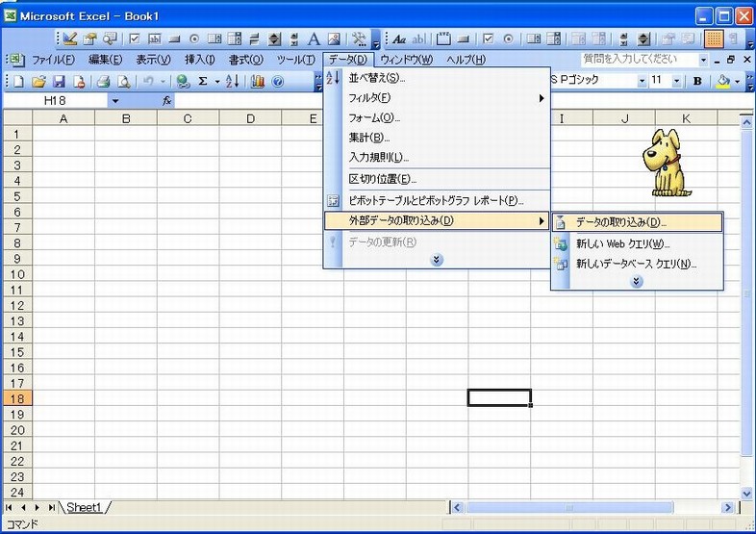Image resolution: width=756 pixels, height=534 pixels.
Task: Sort ascending with A-Z toolbar icon
Action: pos(233,82)
